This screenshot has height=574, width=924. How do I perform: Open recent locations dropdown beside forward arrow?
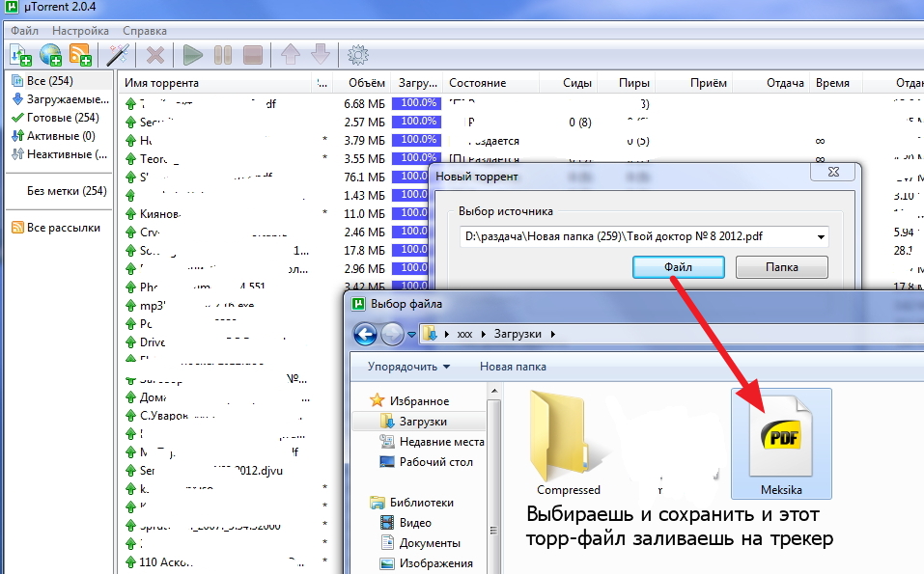(x=412, y=335)
